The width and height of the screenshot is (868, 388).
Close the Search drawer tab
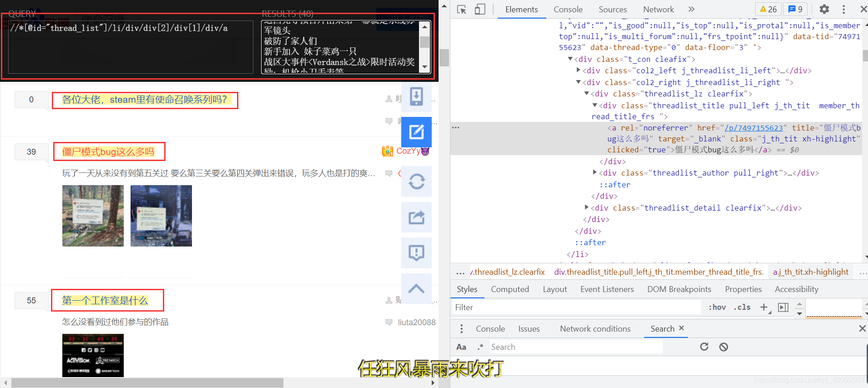681,328
